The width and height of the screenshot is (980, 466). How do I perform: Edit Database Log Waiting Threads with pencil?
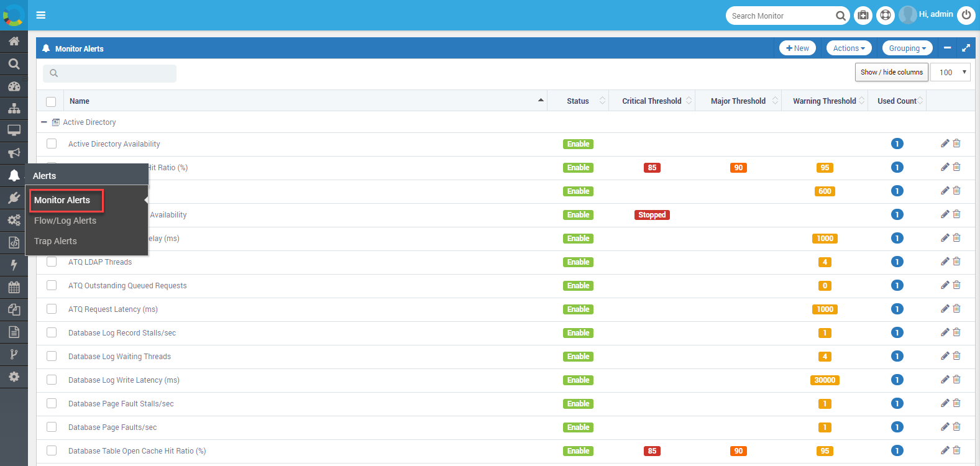click(x=945, y=356)
